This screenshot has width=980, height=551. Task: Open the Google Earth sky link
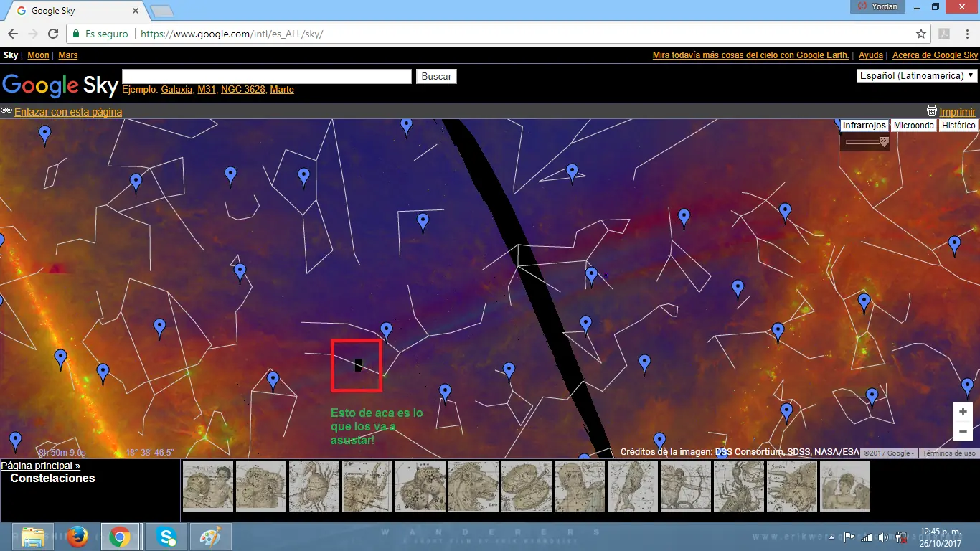(x=751, y=55)
